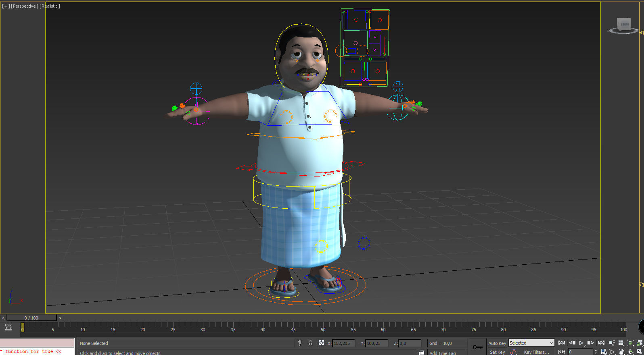
Task: Click frame 25 on the timeline
Action: coord(173,330)
